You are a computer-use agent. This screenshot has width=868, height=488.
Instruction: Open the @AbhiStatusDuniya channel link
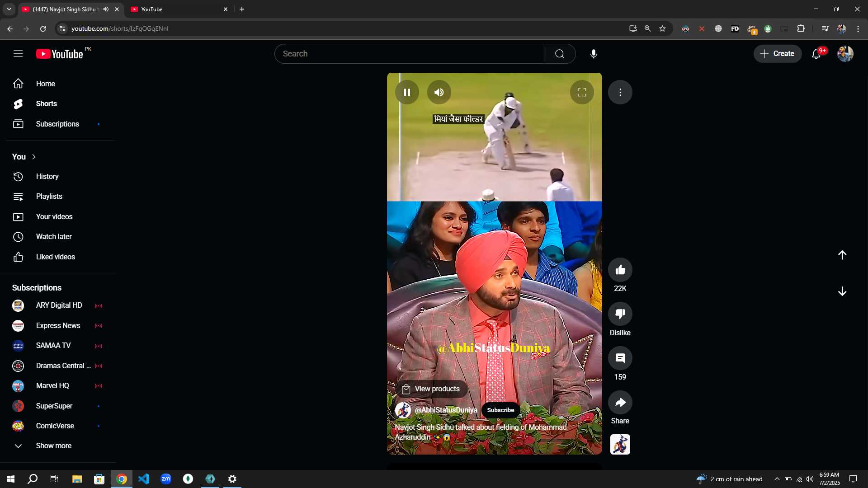[x=446, y=410]
